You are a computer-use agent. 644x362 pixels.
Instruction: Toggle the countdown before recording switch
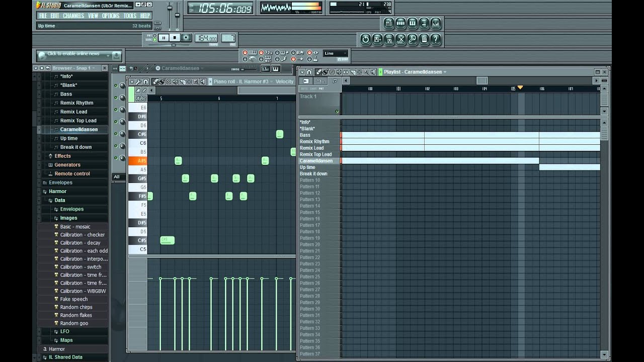[x=261, y=53]
